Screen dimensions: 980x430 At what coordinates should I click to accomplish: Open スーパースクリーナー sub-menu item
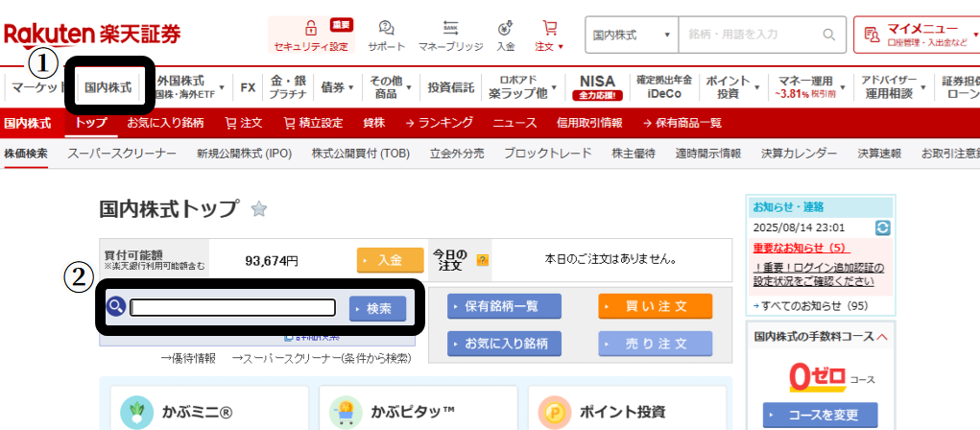click(x=122, y=154)
